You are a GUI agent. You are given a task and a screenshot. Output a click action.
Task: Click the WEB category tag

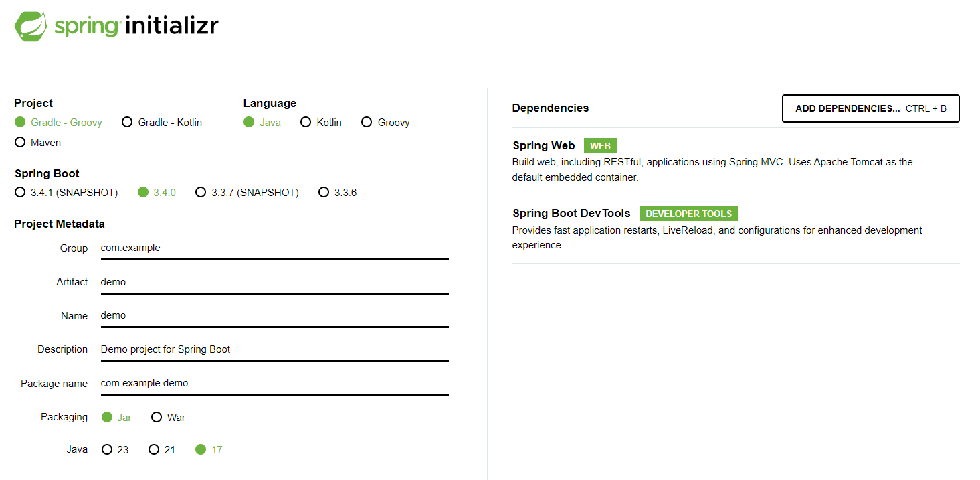tap(600, 146)
